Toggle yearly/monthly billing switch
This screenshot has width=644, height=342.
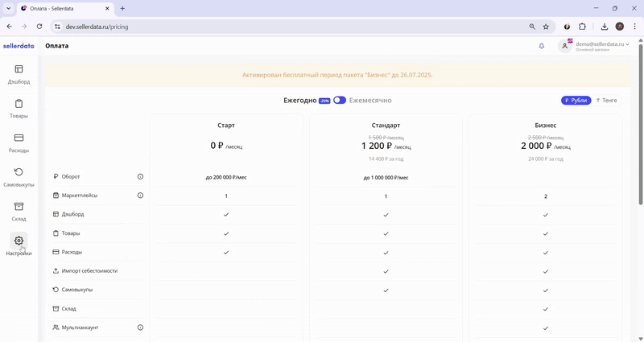pyautogui.click(x=339, y=101)
